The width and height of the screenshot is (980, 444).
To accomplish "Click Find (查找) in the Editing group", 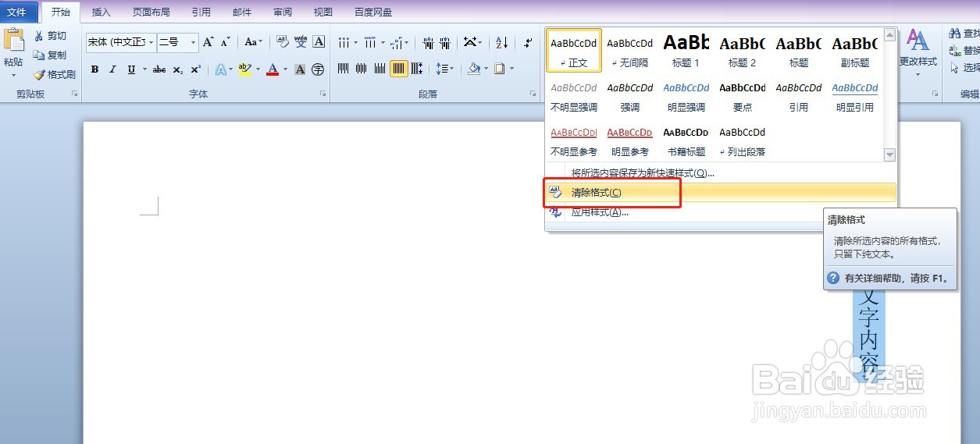I will tap(964, 34).
